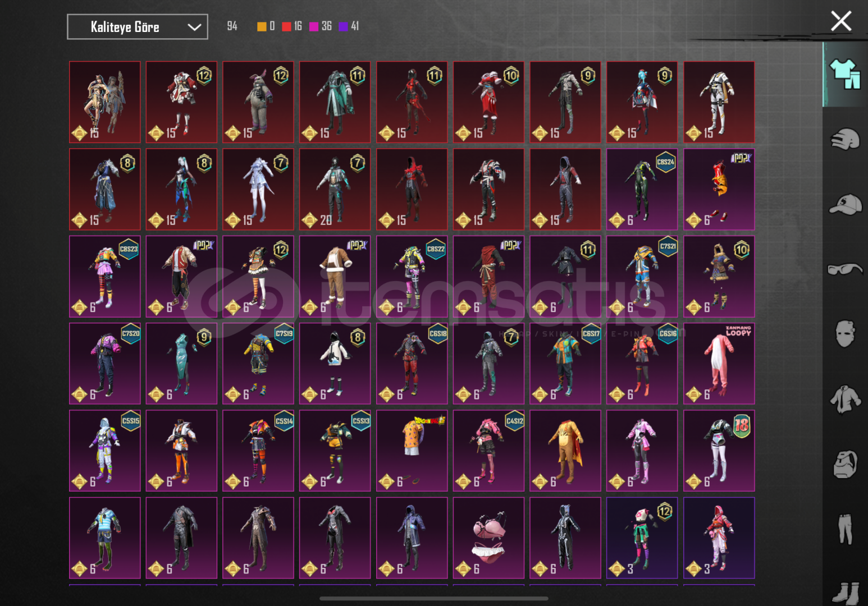Viewport: 868px width, 606px height.
Task: Select the blue-haired outfit with badge 9
Action: [x=642, y=102]
